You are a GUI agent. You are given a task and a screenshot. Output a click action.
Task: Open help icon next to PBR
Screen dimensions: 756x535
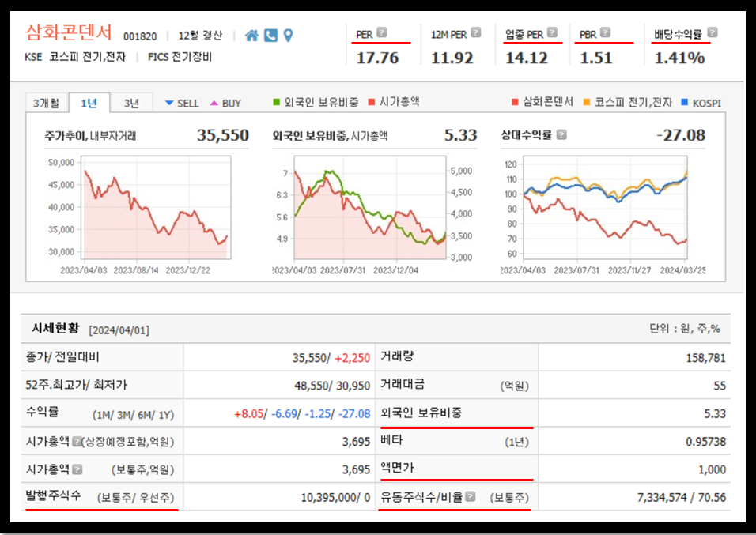(x=606, y=32)
